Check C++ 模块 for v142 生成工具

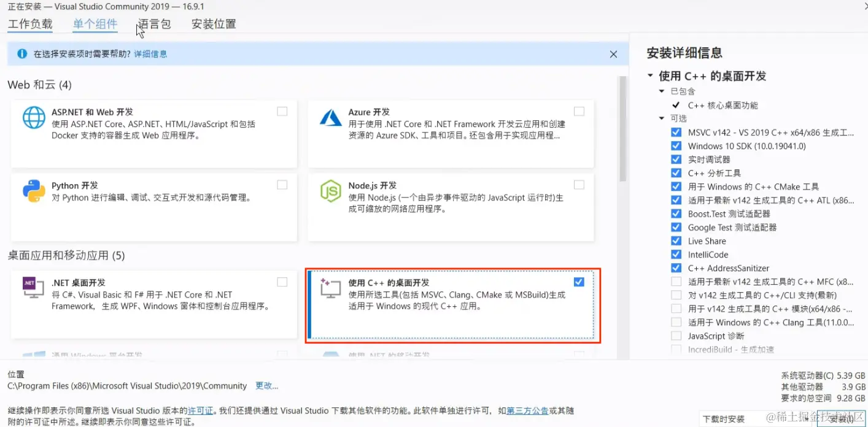(676, 309)
